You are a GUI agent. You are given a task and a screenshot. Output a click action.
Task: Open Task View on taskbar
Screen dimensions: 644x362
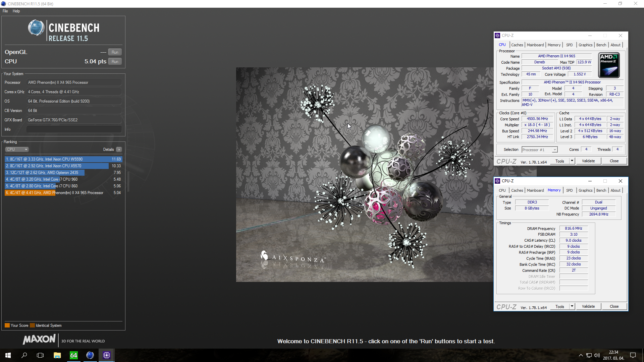(40, 355)
